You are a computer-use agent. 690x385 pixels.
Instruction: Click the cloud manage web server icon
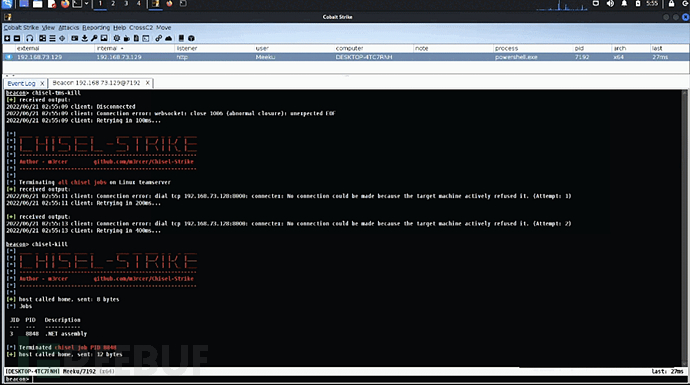pos(169,38)
